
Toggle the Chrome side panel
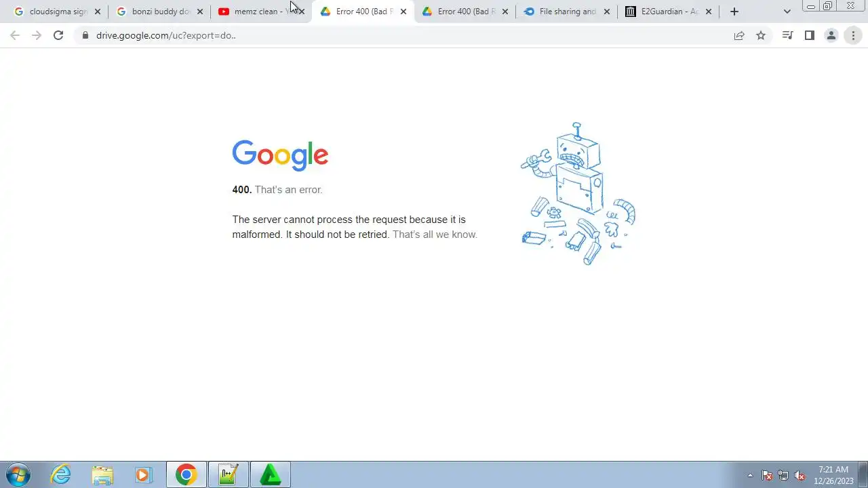click(x=809, y=35)
